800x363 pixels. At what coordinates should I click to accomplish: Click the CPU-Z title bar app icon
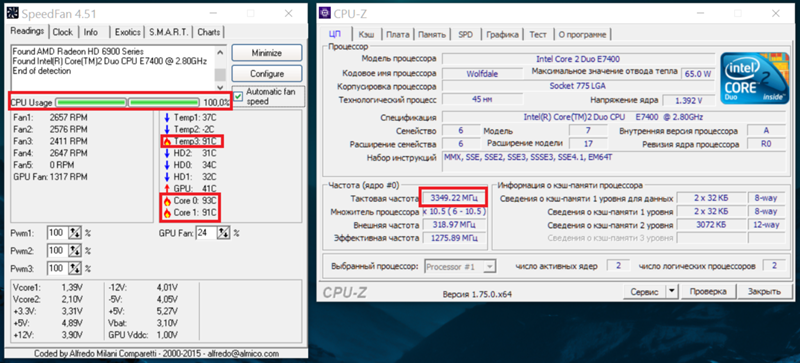(324, 13)
